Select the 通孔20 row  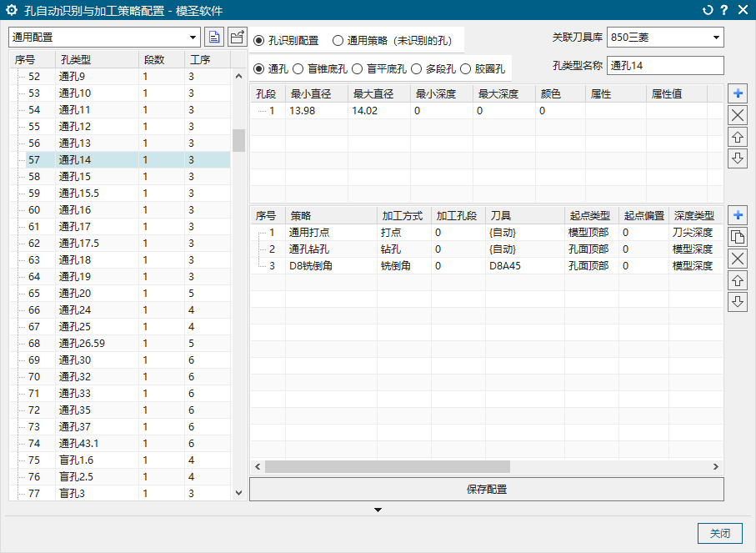[121, 294]
